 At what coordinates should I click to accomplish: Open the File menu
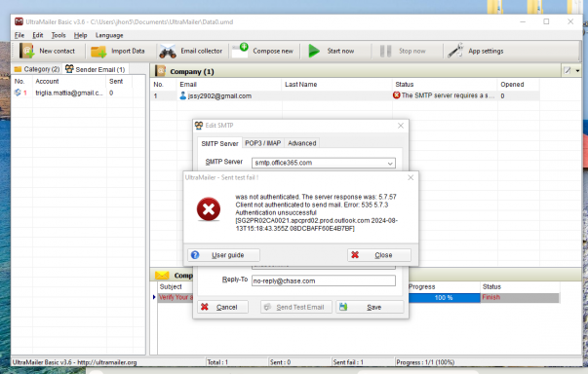click(20, 35)
